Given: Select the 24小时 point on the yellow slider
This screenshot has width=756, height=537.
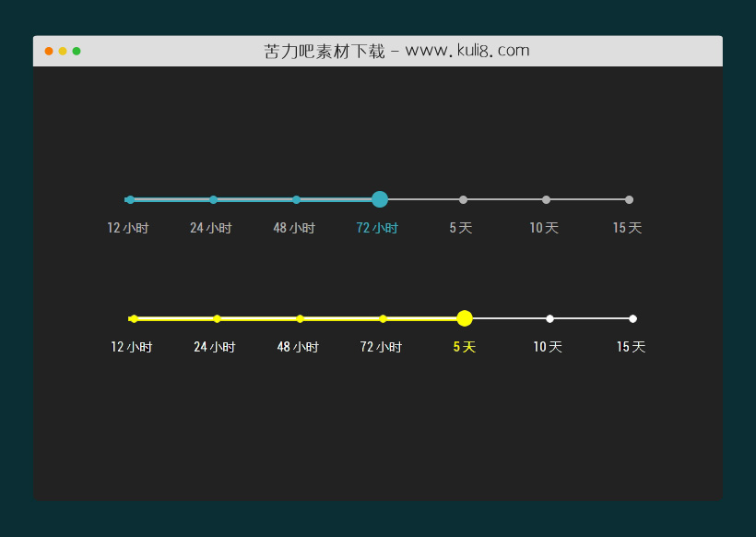Looking at the screenshot, I should [x=217, y=318].
